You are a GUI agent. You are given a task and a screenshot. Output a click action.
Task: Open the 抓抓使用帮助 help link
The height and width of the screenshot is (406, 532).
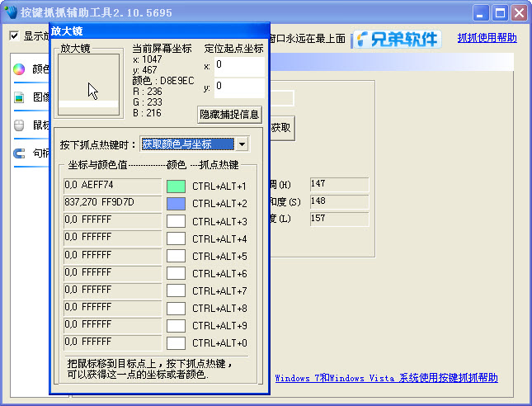(487, 38)
